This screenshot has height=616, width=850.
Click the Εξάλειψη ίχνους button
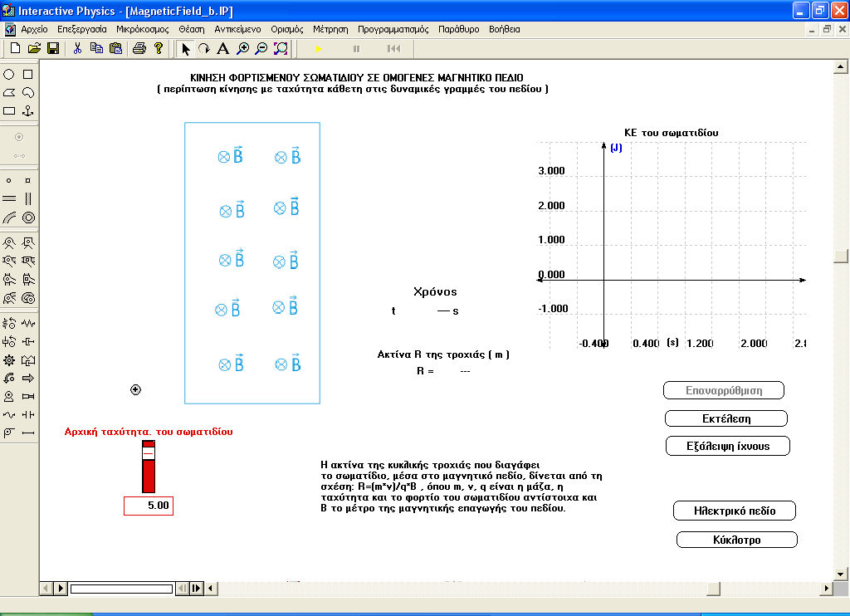(x=727, y=447)
